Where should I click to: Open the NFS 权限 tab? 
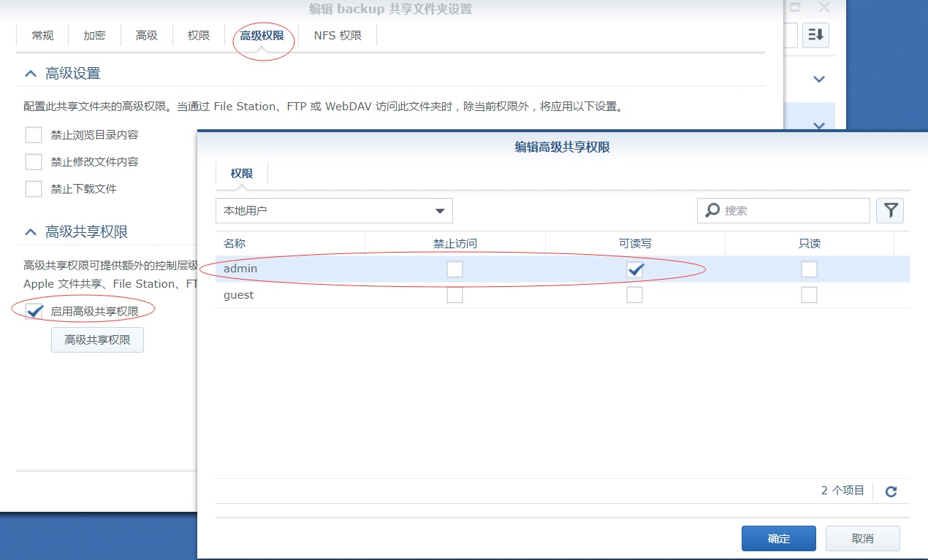coord(338,35)
